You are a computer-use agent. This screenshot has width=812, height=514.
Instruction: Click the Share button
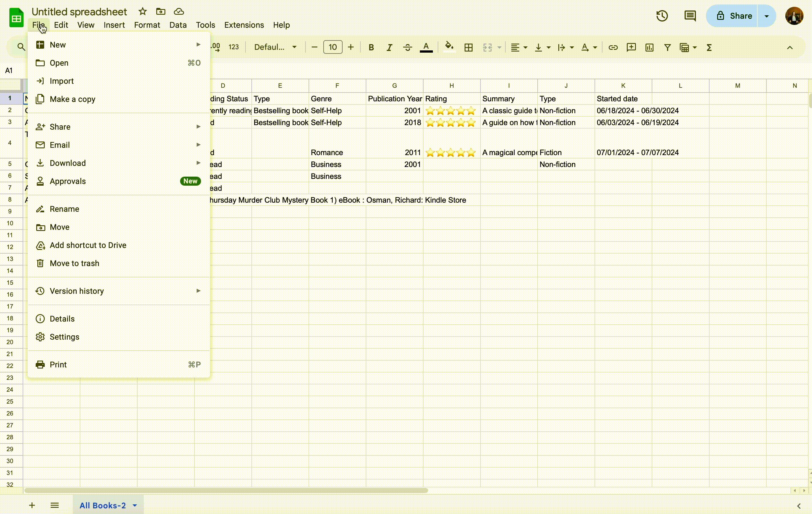(x=732, y=16)
